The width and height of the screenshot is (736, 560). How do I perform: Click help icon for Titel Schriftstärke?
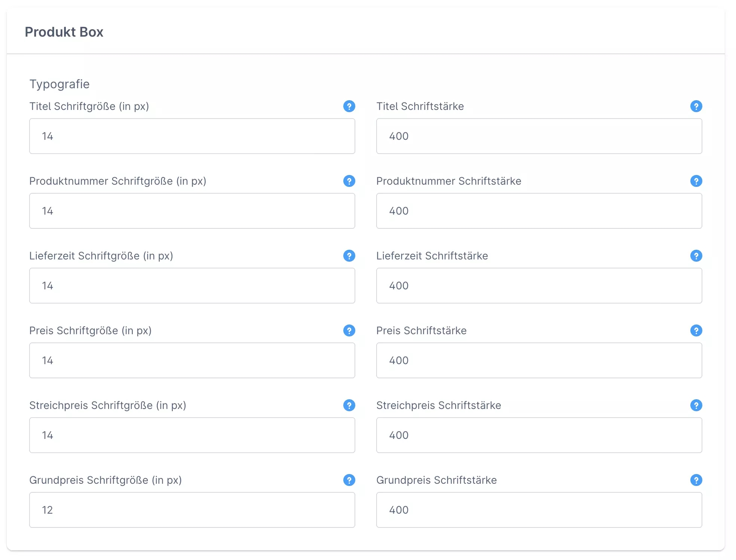tap(696, 106)
